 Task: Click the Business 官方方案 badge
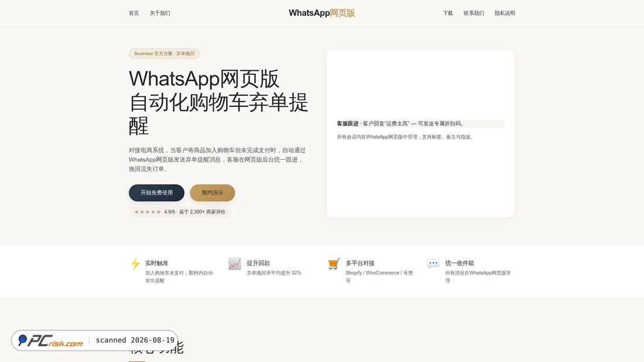[x=165, y=54]
